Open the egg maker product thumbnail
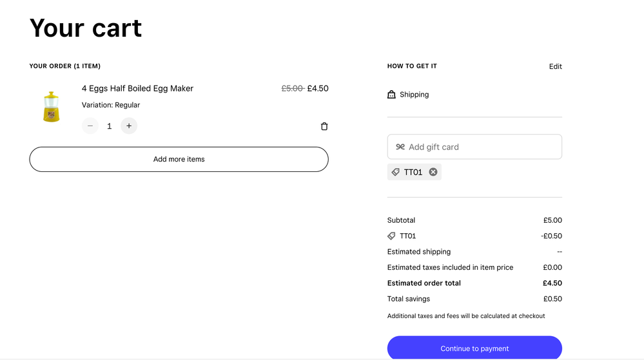644x360 pixels. (x=52, y=106)
